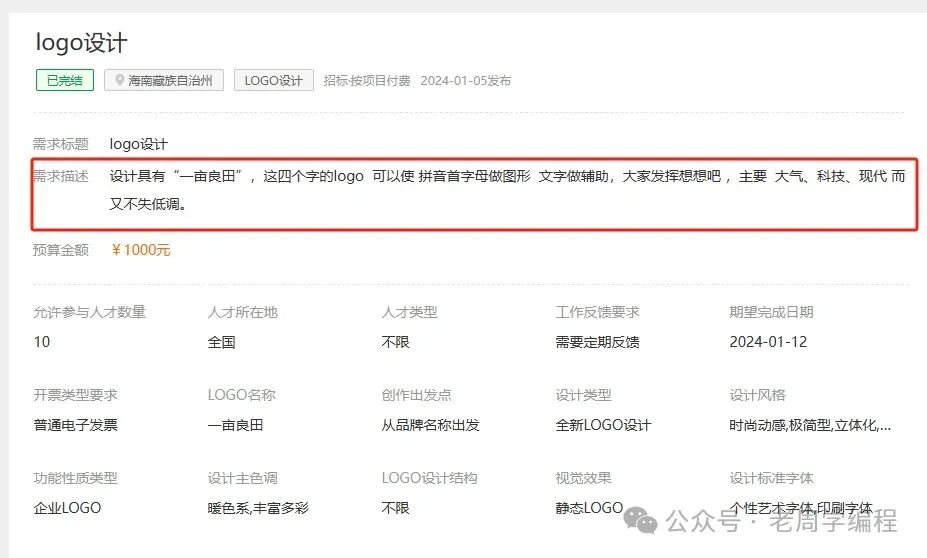
Task: Click the 需求描述 label
Action: 61,176
